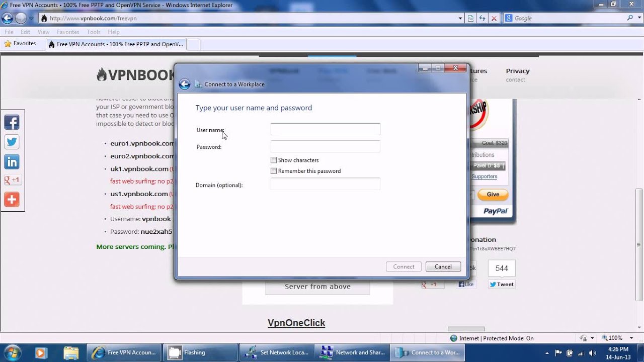Open Windows Explorer folder from taskbar

click(71, 352)
